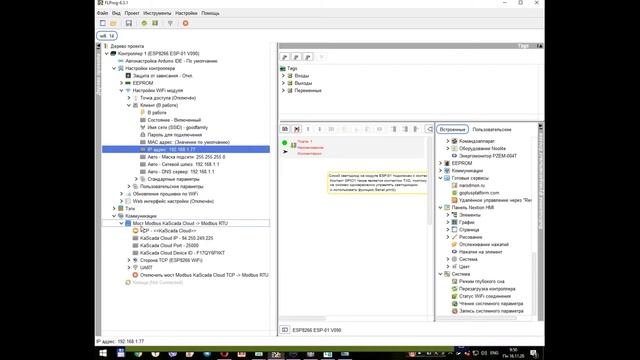The height and width of the screenshot is (360, 640).
Task: Collapse the Настройки контроллера node
Action: 114,68
